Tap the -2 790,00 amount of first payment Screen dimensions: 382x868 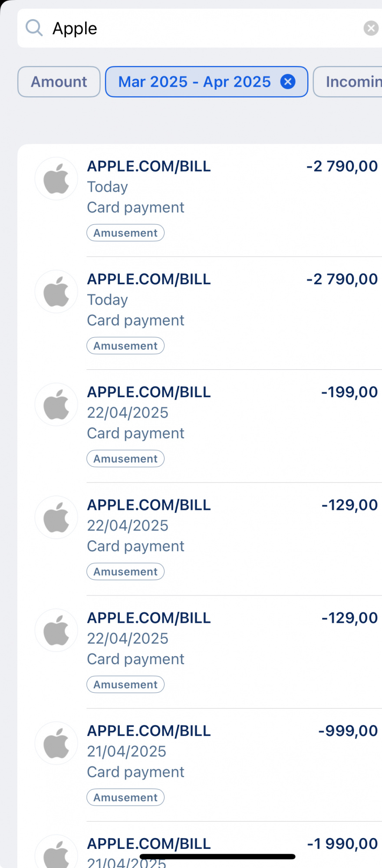(342, 166)
